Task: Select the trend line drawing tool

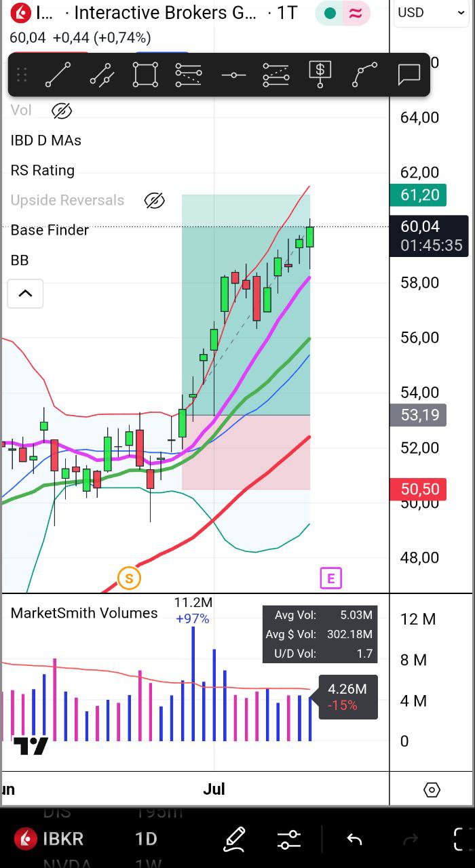Action: (58, 75)
